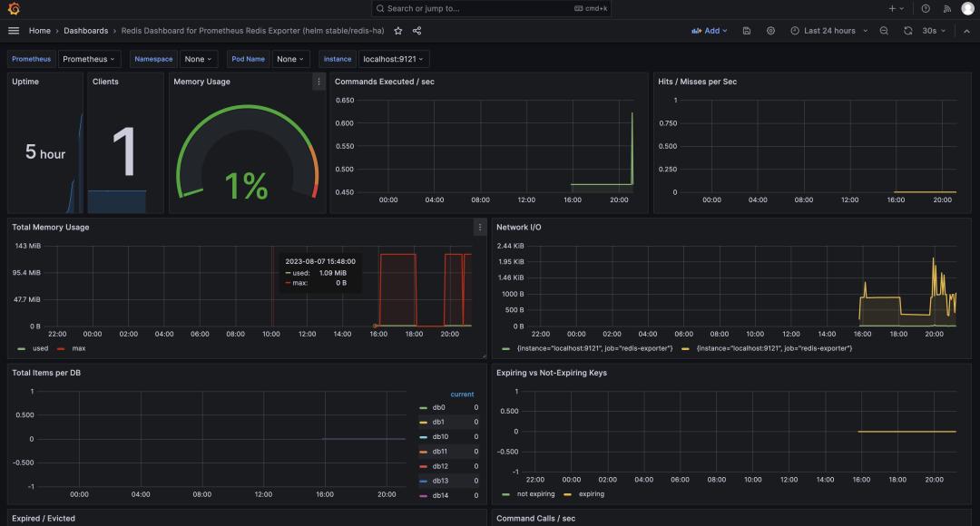This screenshot has height=526, width=980.
Task: Open Expiring vs Not-Expiring Keys panel title
Action: 552,373
